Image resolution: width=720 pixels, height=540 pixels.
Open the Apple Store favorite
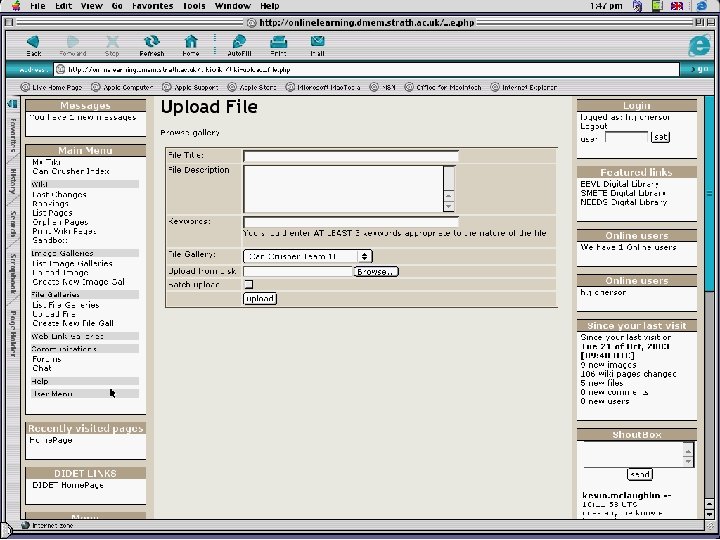coord(252,87)
